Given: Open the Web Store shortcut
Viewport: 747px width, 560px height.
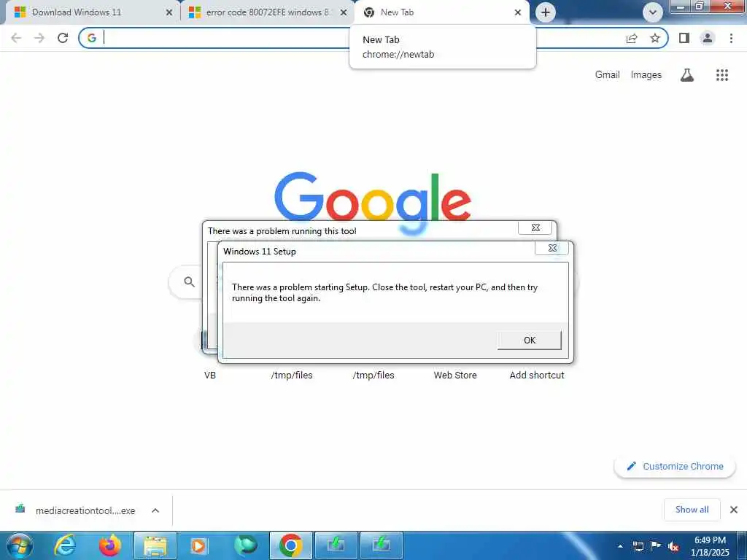Looking at the screenshot, I should pos(455,376).
